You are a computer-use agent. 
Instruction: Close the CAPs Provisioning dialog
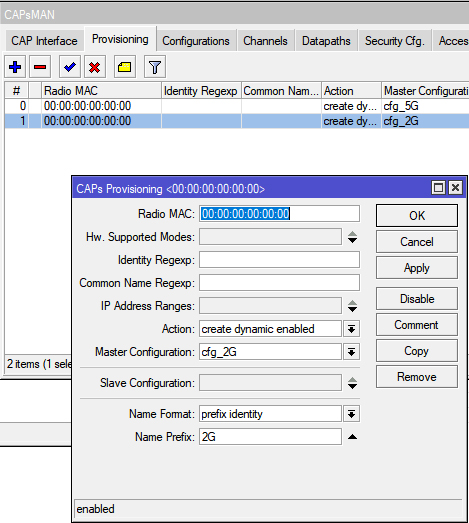coord(455,188)
